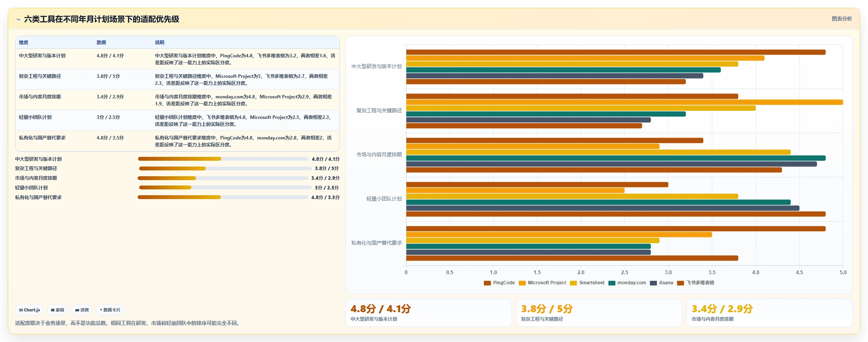Image resolution: width=868 pixels, height=342 pixels.
Task: Toggle the 飞书多维表格 legend entry
Action: click(696, 283)
